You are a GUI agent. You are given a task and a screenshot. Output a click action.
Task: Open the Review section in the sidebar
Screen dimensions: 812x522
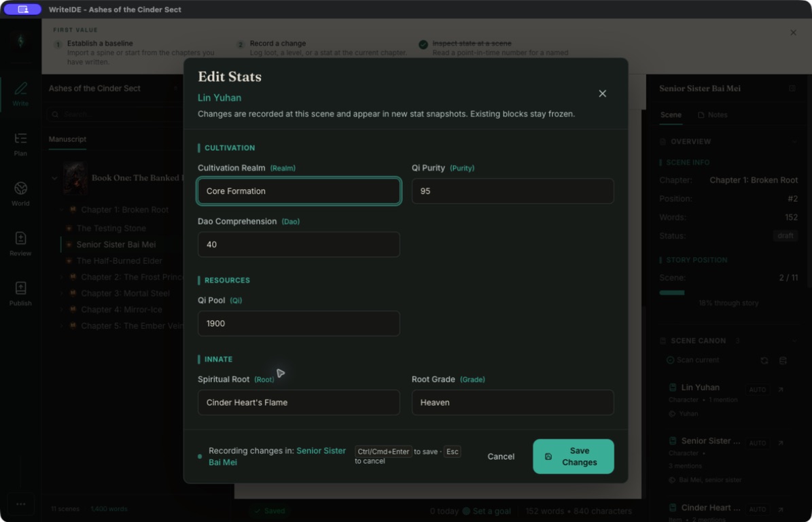pyautogui.click(x=20, y=244)
